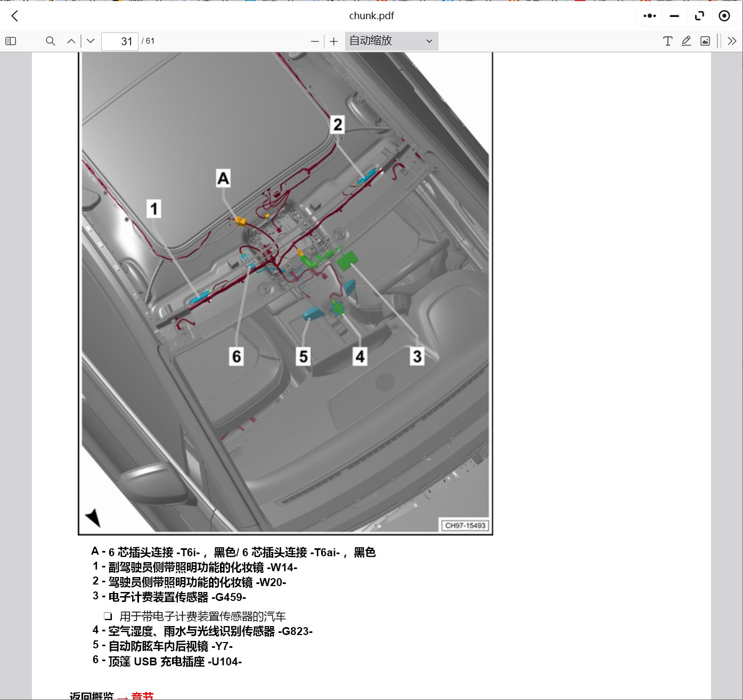Select the add text annotation tool
The image size is (743, 700).
668,41
